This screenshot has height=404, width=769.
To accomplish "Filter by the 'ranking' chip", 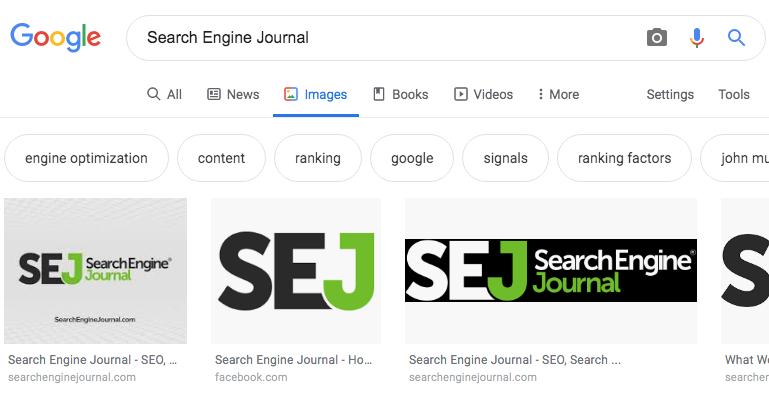I will (x=318, y=158).
